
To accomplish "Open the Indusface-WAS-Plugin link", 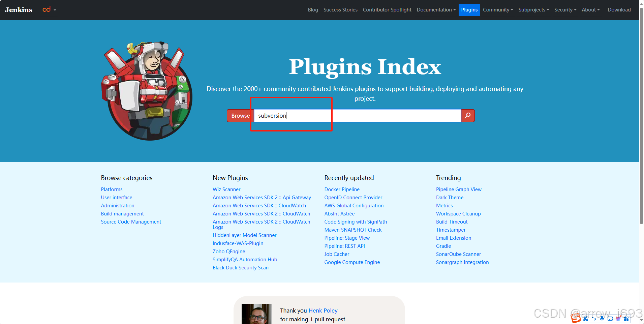I will (x=238, y=243).
